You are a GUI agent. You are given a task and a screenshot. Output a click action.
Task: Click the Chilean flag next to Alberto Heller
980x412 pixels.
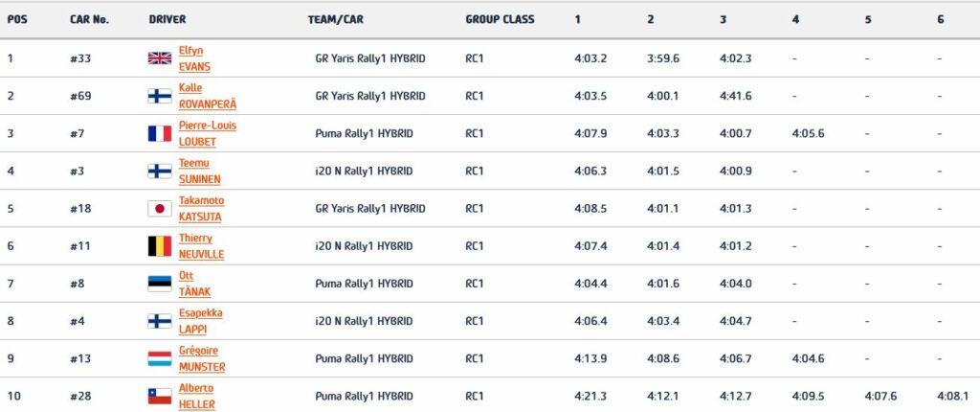tap(159, 396)
